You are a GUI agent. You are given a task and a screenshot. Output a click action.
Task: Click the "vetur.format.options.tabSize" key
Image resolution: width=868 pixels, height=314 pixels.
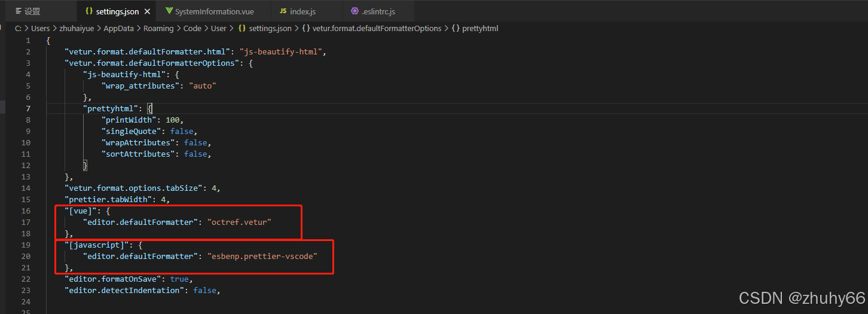(x=134, y=188)
